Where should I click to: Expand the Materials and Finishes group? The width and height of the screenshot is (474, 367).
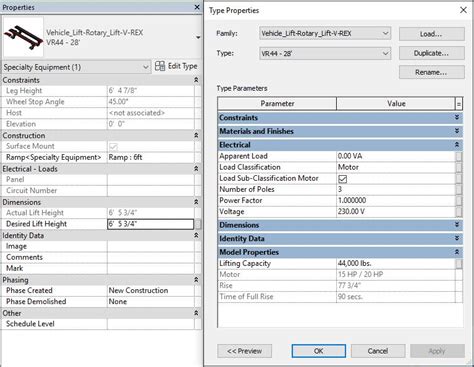pos(457,131)
